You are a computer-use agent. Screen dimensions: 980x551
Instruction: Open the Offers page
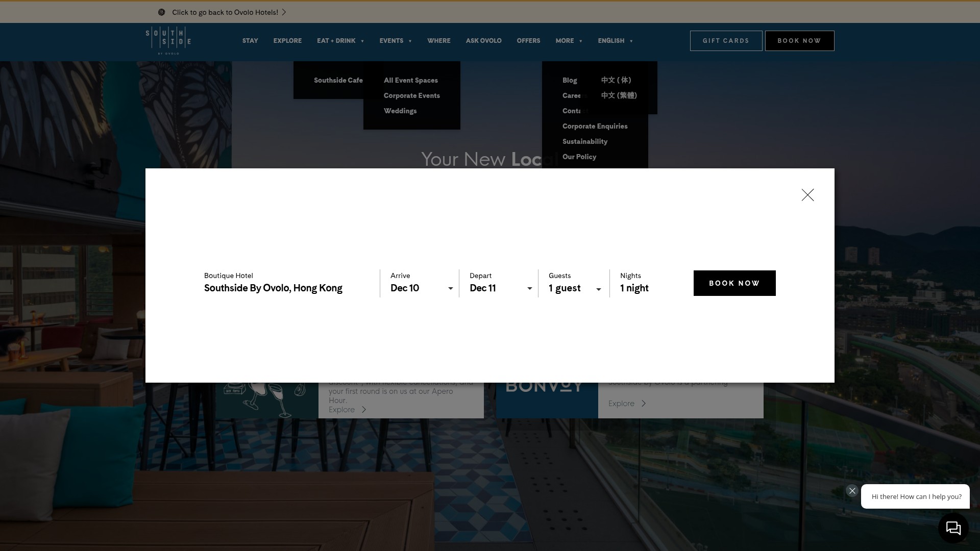pyautogui.click(x=528, y=41)
